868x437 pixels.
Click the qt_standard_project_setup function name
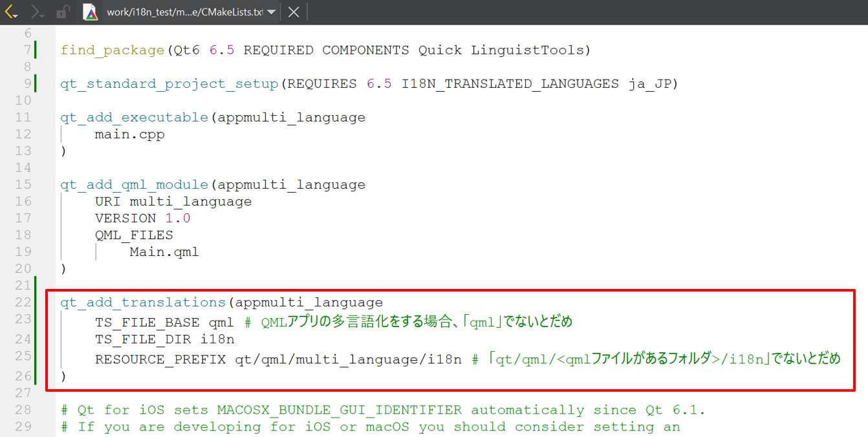[169, 84]
